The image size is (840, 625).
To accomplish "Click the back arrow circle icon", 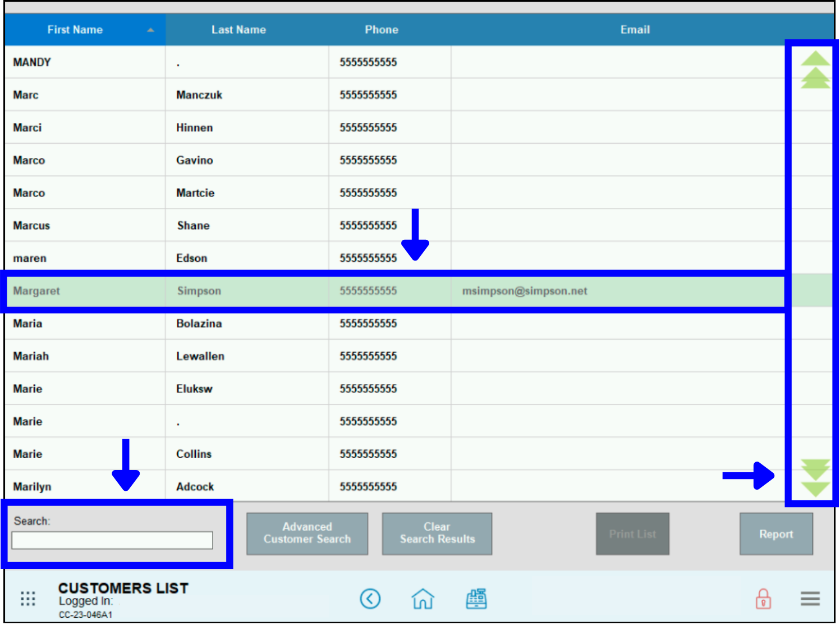I will [x=370, y=599].
